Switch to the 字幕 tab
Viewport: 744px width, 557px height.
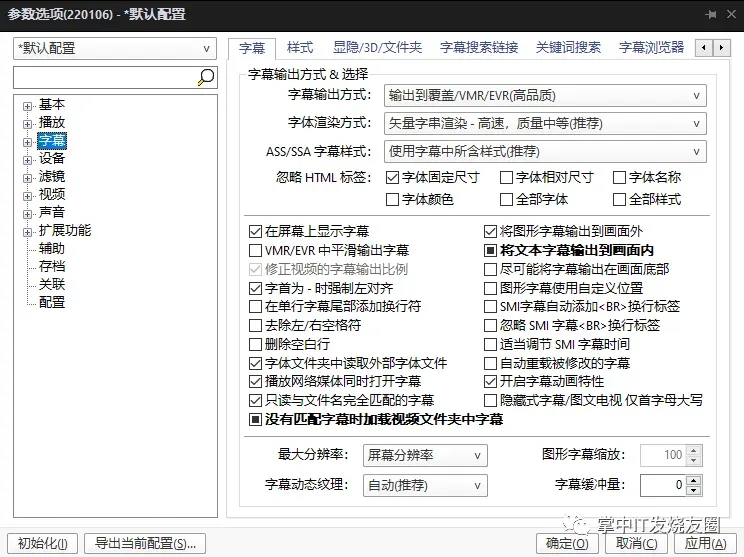(251, 48)
